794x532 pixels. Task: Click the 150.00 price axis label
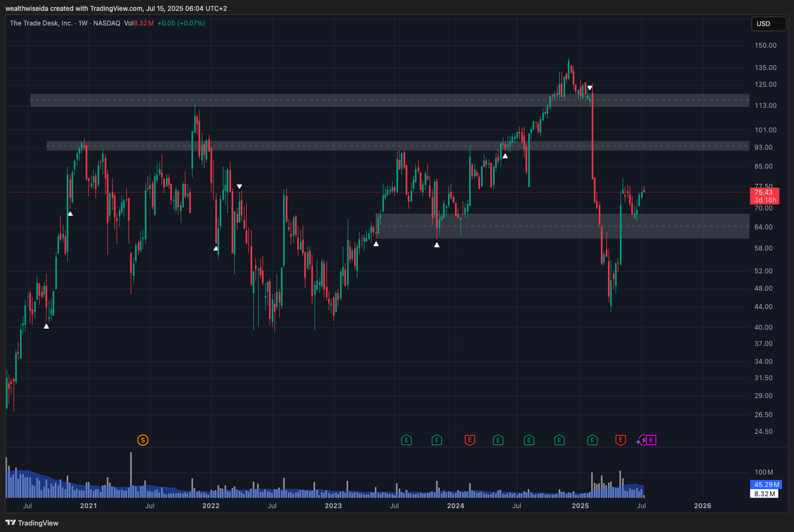point(766,46)
